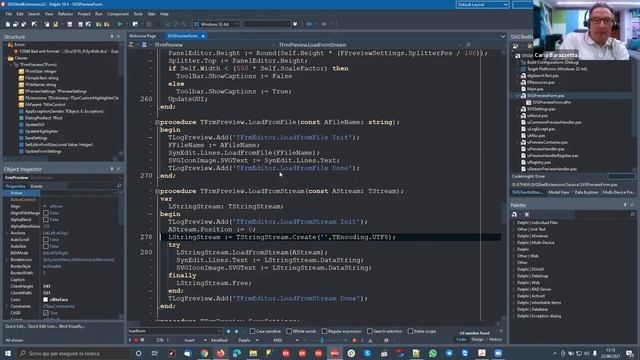Open the File menu
Viewport: 640px width, 360px height.
(x=9, y=14)
